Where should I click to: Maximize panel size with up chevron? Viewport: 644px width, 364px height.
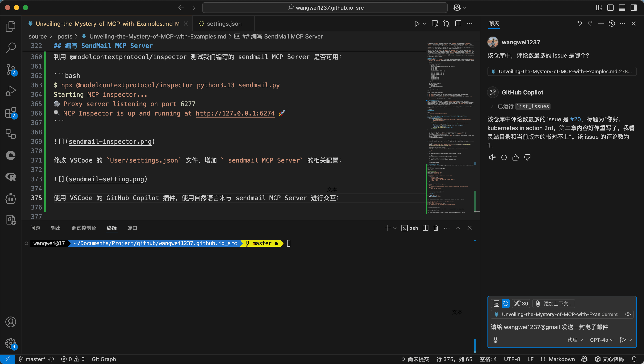tap(458, 228)
